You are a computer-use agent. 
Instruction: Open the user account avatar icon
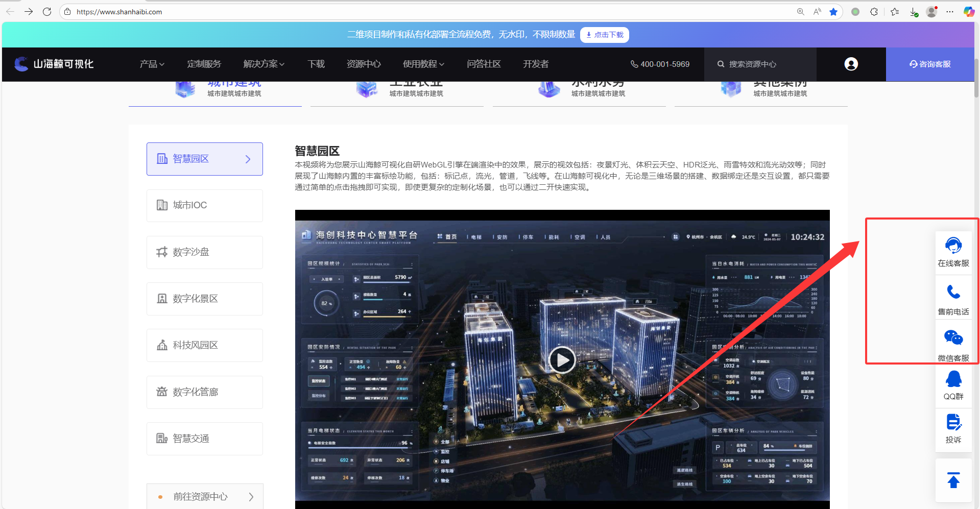pyautogui.click(x=851, y=64)
